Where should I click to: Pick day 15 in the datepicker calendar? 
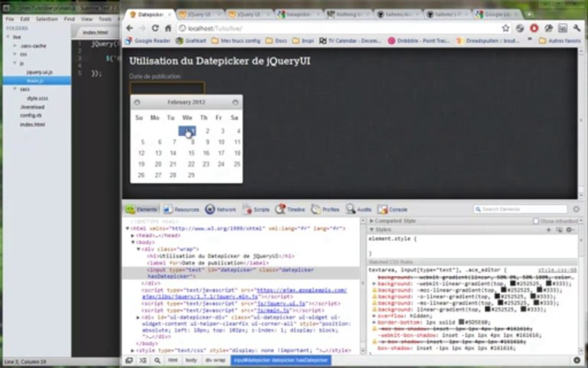point(191,153)
